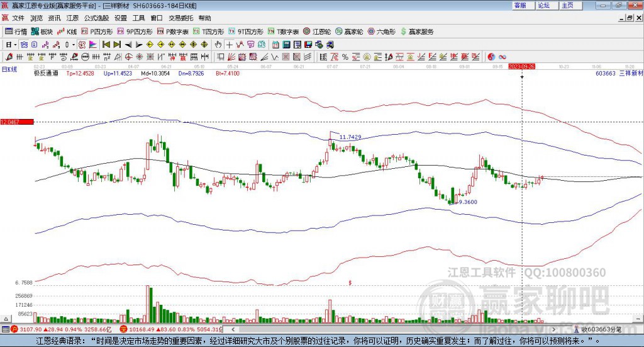Open the 六角形 hexagon tool

[382, 31]
